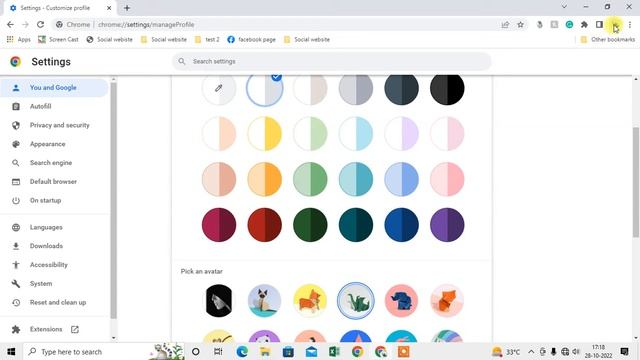Select the light yellow theme color
Screen dimensions: 640x360
[x=264, y=133]
